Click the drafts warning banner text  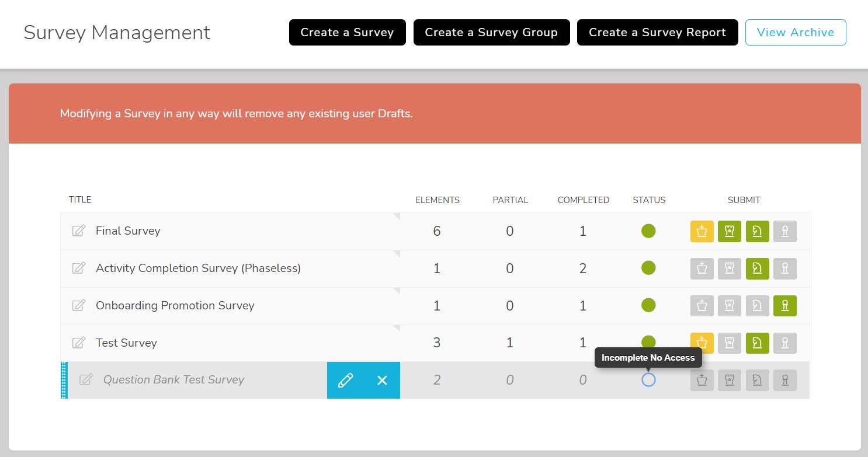tap(237, 114)
